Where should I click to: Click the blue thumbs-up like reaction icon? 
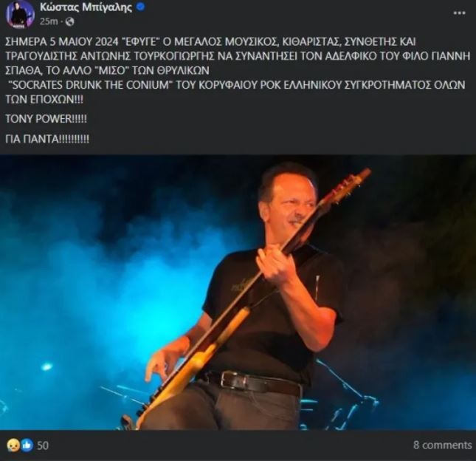point(27,445)
